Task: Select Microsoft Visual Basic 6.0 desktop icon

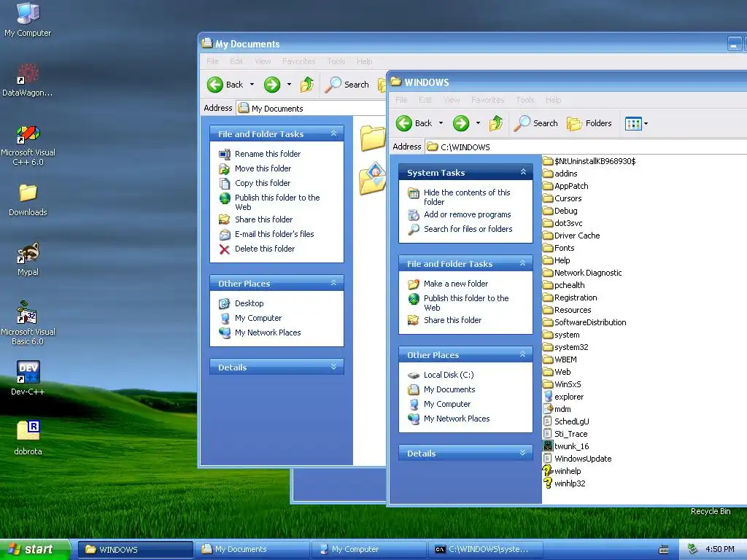Action: click(x=28, y=323)
